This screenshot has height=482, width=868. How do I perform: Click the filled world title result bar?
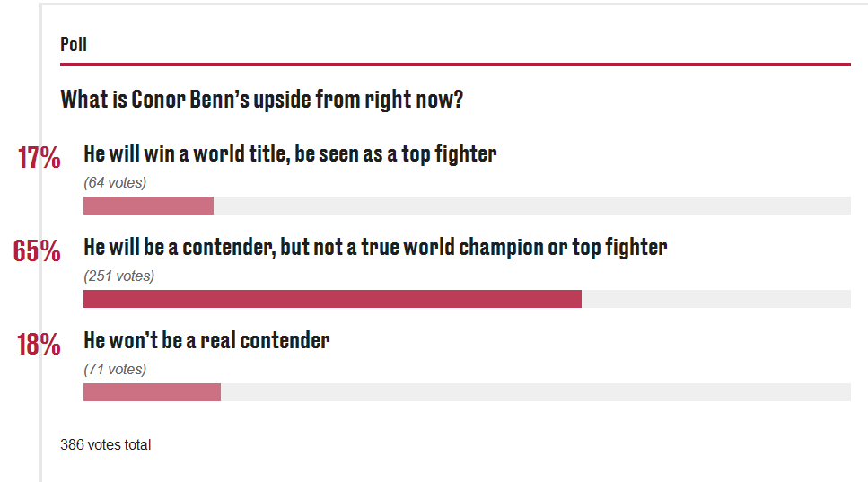click(x=148, y=206)
